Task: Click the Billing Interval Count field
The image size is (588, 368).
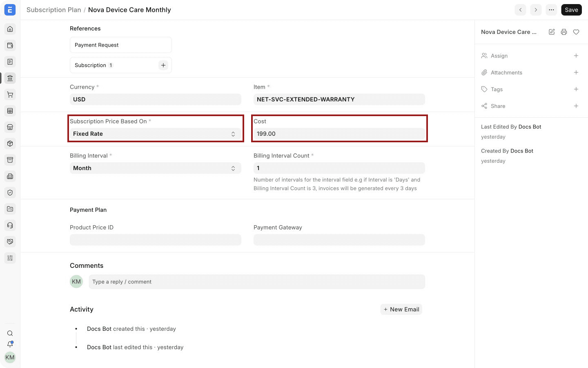Action: (x=339, y=168)
